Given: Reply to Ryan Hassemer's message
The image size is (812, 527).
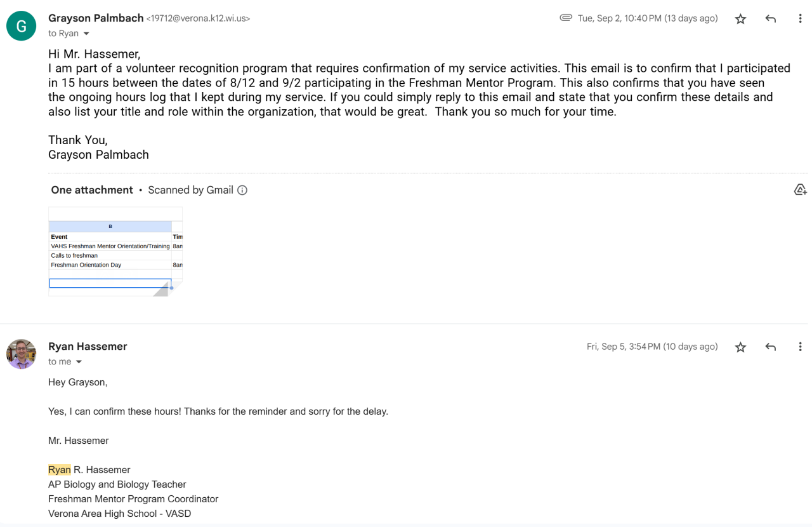Looking at the screenshot, I should [770, 347].
